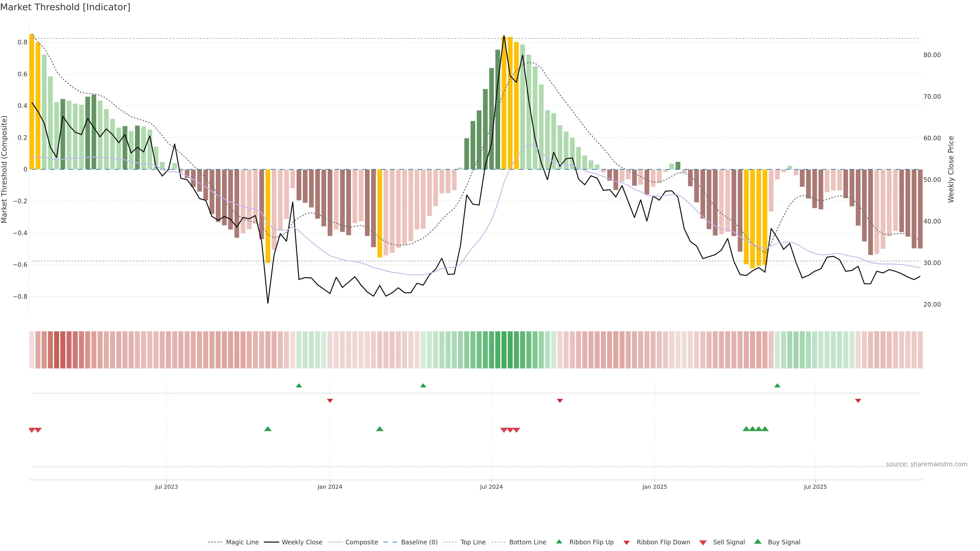Click the Ribbon Flip Down legend triangle
Image resolution: width=980 pixels, height=551 pixels.
626,543
